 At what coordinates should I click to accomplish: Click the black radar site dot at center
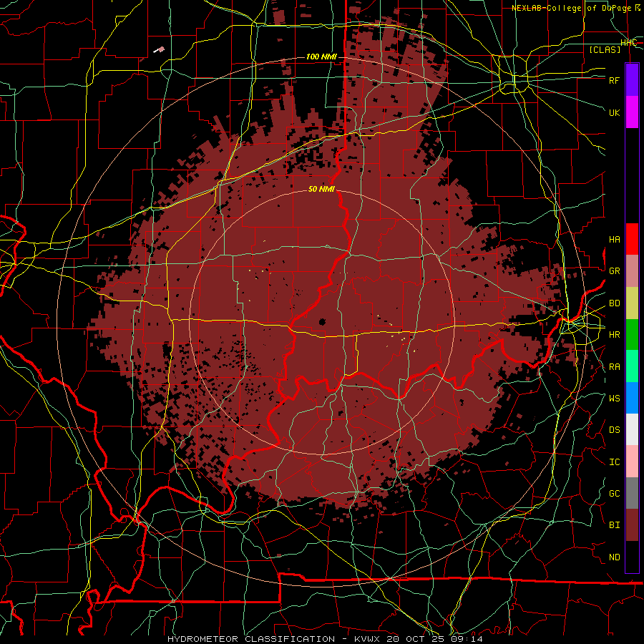tap(322, 321)
